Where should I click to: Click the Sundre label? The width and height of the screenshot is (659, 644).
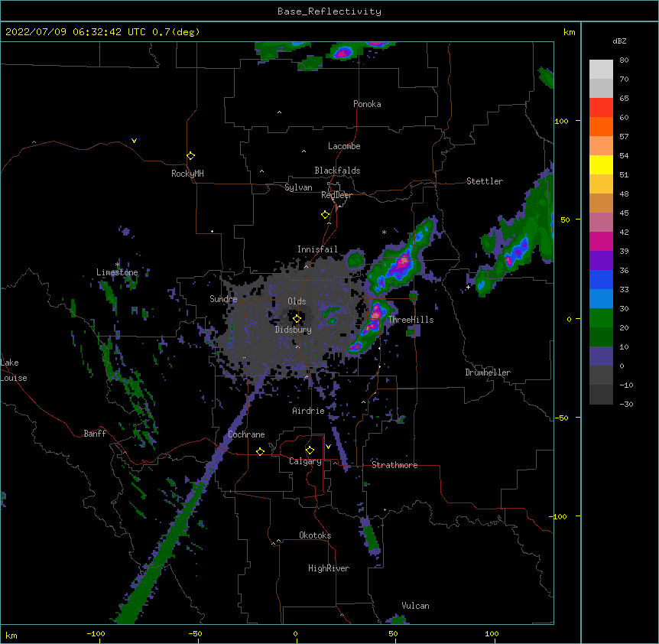point(223,299)
